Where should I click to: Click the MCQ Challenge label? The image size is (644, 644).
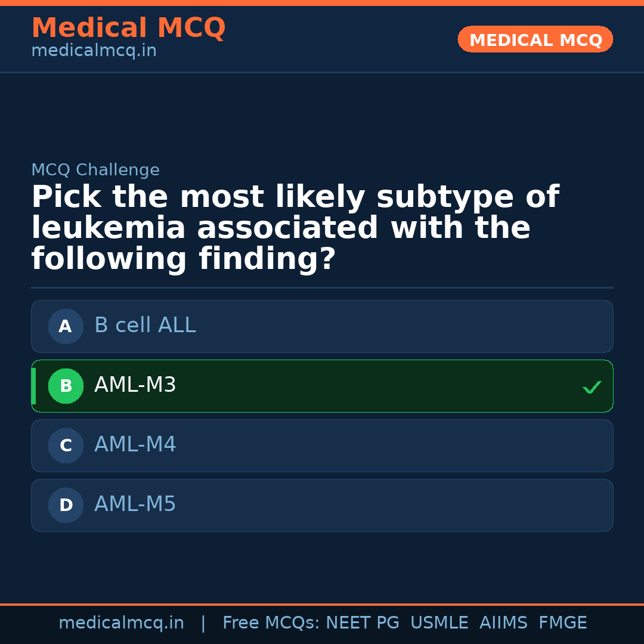95,170
